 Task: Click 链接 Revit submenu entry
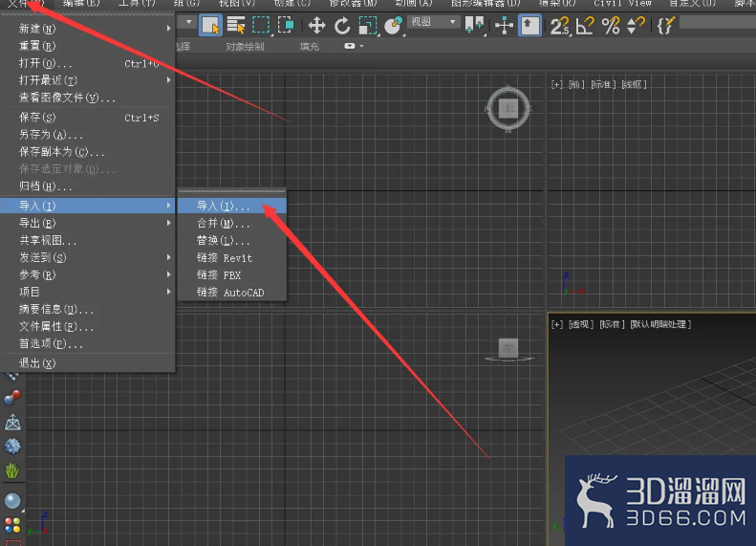232,258
